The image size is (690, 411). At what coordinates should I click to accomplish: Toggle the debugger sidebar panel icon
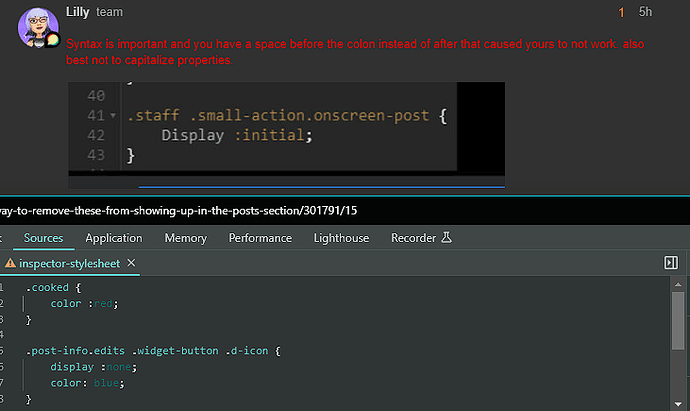click(x=671, y=263)
